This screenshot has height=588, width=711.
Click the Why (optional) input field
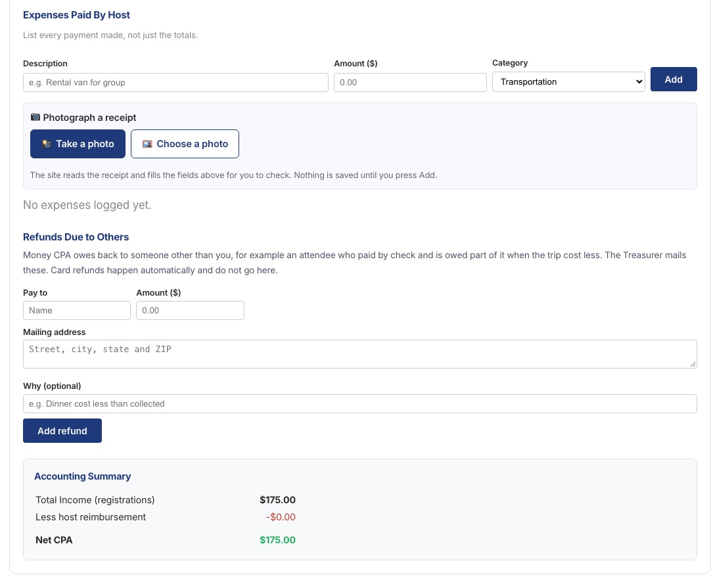click(359, 403)
